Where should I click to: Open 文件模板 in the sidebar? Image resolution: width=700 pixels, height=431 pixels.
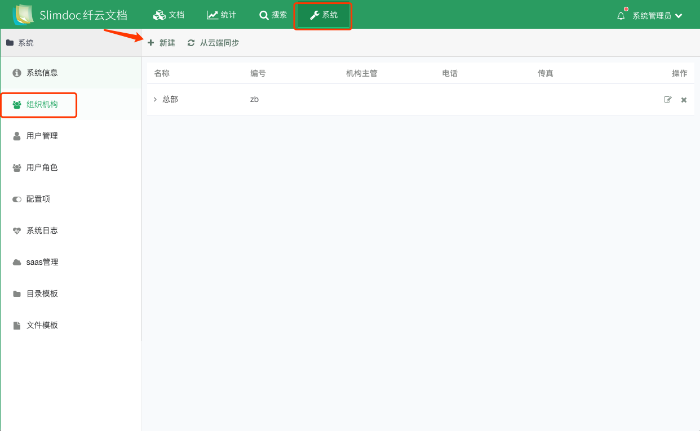tap(71, 325)
